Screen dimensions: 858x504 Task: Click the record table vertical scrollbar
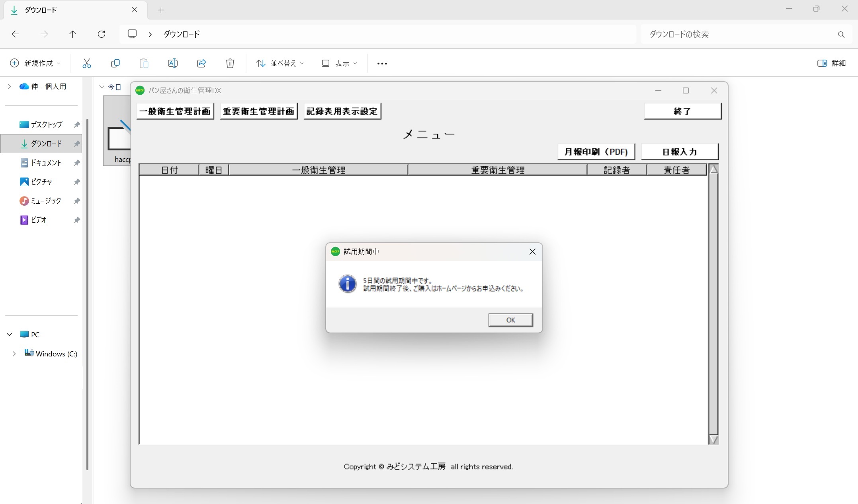713,302
